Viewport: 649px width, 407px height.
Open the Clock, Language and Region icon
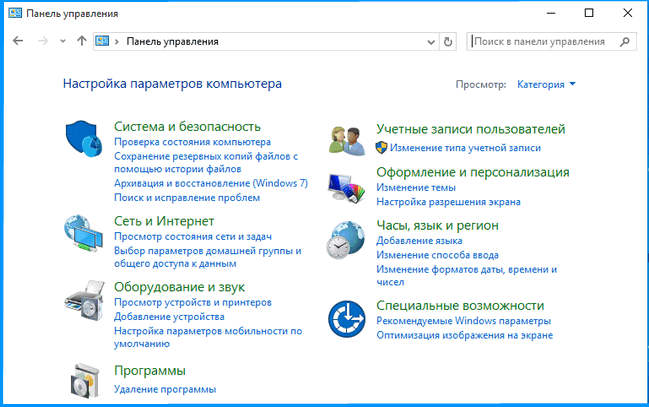coord(346,240)
